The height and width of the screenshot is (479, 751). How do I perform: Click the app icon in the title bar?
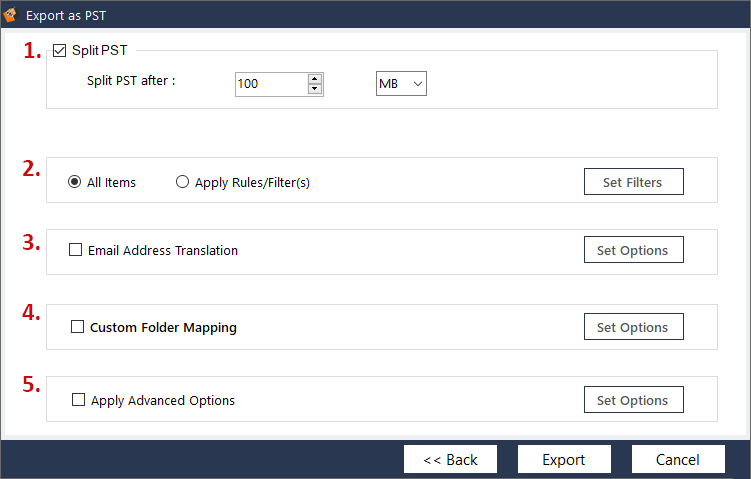11,15
